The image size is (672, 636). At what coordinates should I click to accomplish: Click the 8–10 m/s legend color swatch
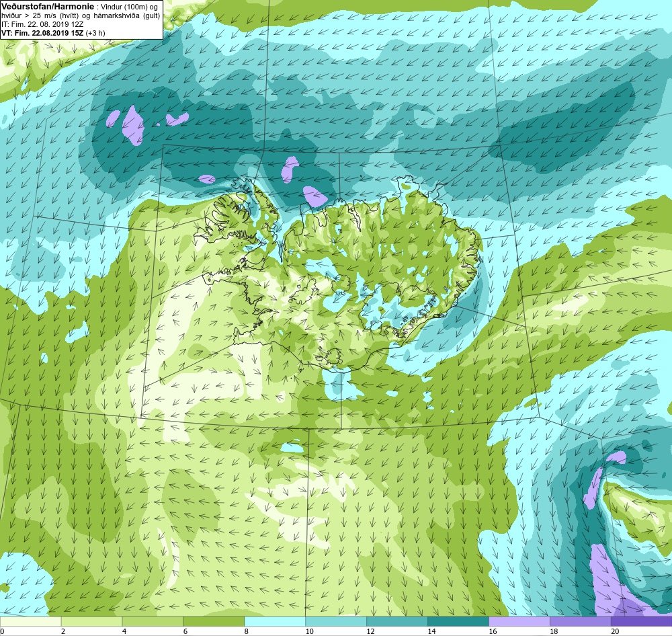point(275,621)
